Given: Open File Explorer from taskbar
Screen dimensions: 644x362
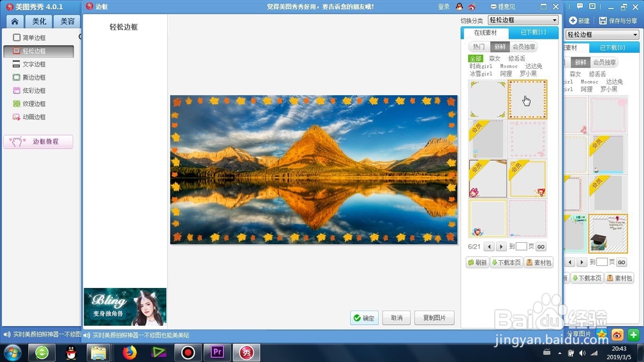Looking at the screenshot, I should click(99, 352).
